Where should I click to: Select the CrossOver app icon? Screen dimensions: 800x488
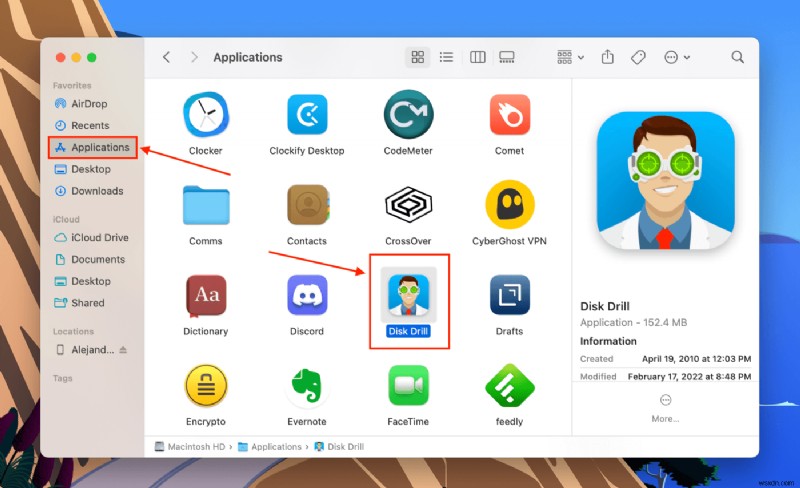408,205
